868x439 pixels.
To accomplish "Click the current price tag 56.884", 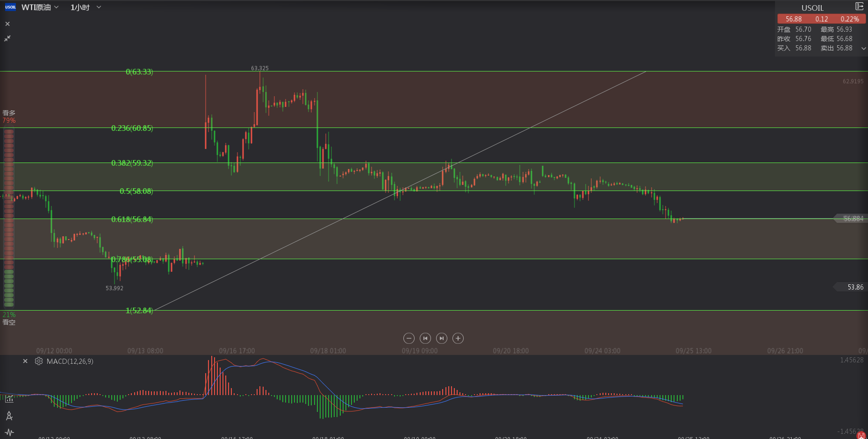I will pyautogui.click(x=851, y=219).
